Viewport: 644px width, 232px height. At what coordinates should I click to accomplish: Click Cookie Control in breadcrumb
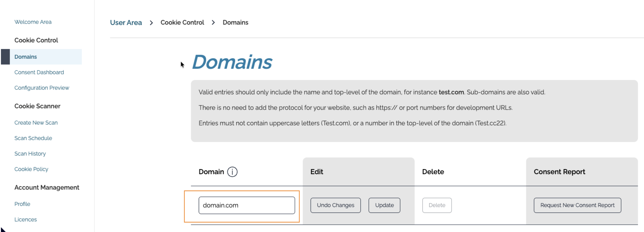(x=182, y=22)
